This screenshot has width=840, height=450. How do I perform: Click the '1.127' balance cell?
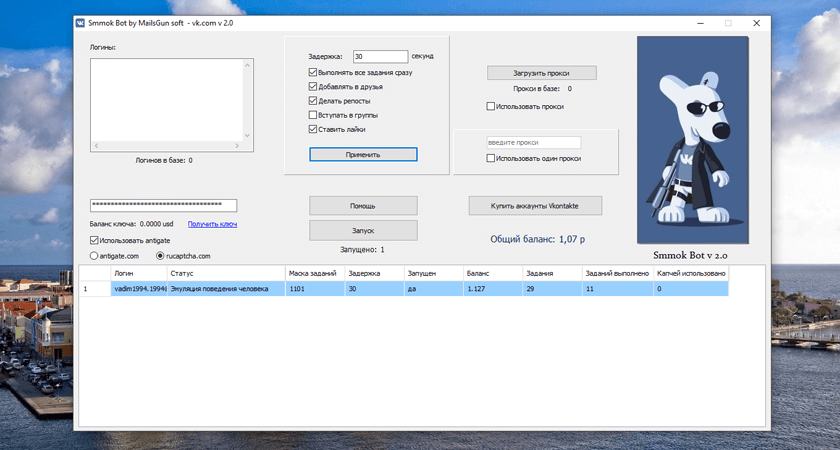pyautogui.click(x=493, y=289)
